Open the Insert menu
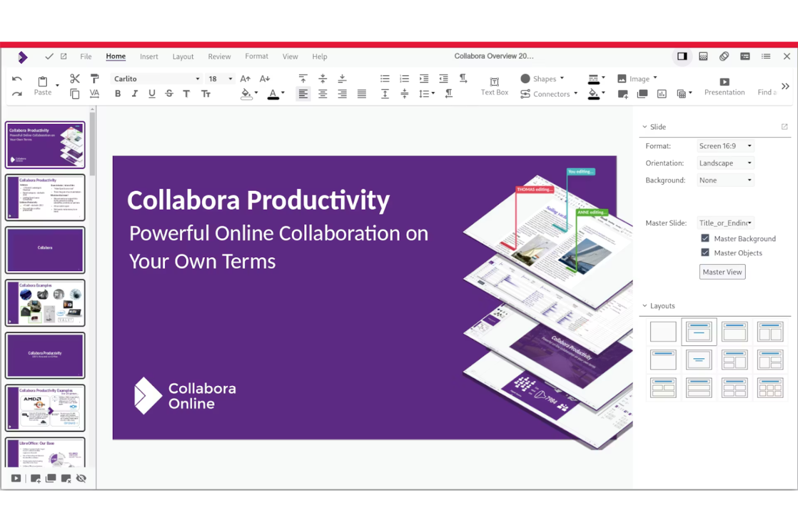This screenshot has height=532, width=798. (x=149, y=56)
